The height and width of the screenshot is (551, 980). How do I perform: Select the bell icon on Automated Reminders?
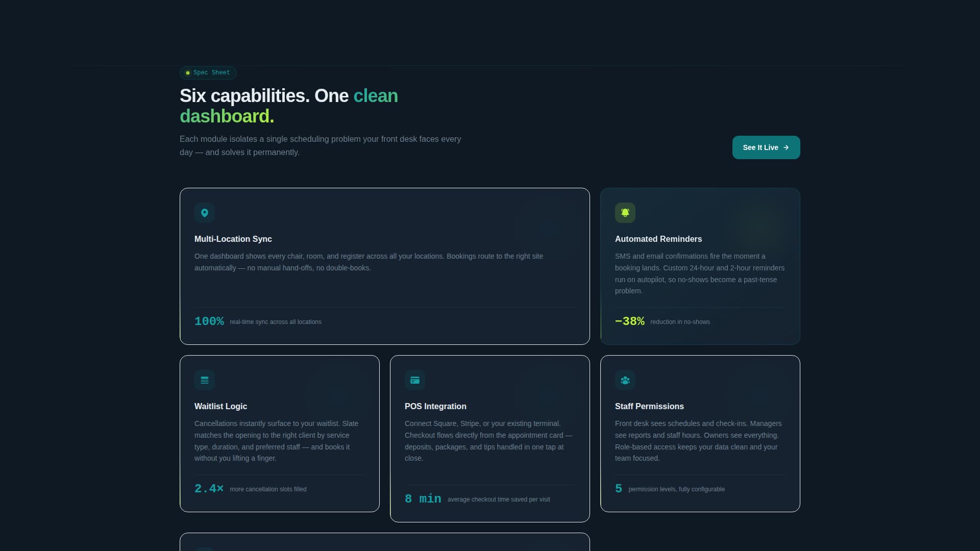(625, 213)
